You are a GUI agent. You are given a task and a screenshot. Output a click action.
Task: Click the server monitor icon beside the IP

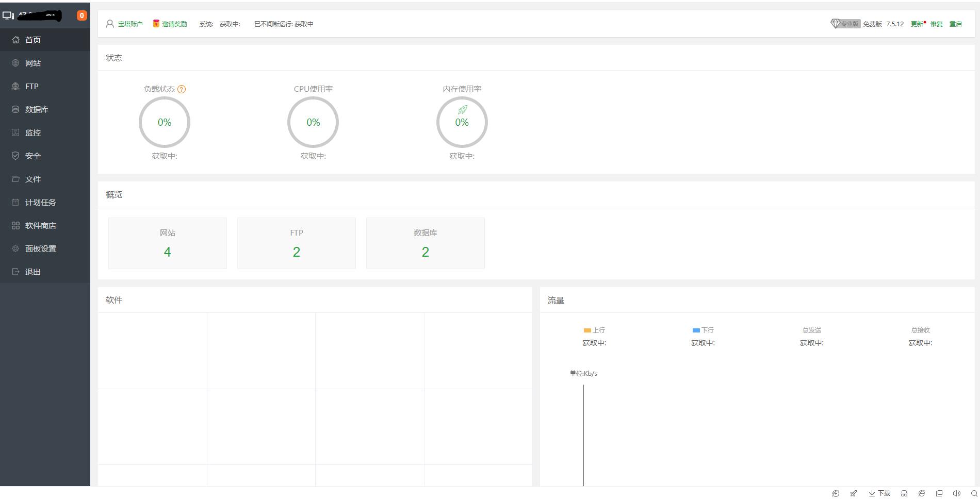coord(8,15)
